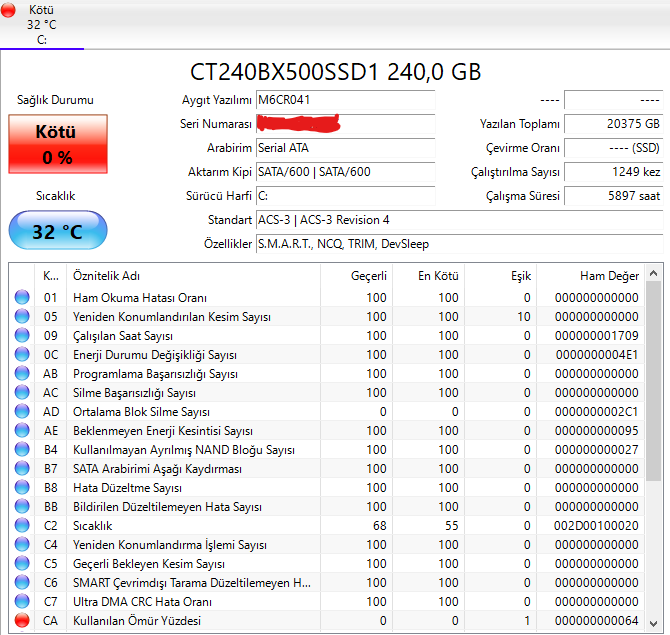Click the raw value 000000001709
The width and height of the screenshot is (670, 635).
(x=597, y=335)
